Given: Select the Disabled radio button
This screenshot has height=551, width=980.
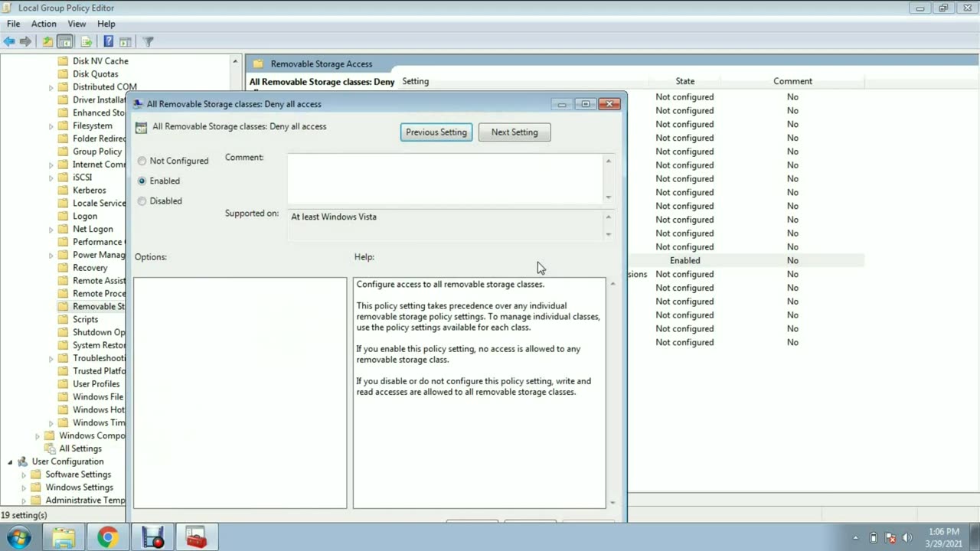Looking at the screenshot, I should pyautogui.click(x=142, y=201).
